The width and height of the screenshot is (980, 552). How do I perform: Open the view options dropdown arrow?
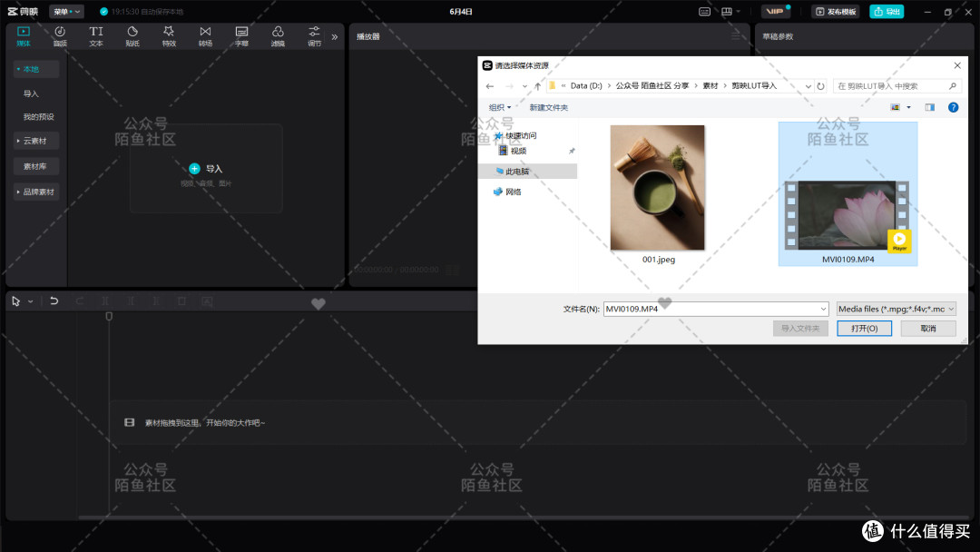click(x=908, y=107)
